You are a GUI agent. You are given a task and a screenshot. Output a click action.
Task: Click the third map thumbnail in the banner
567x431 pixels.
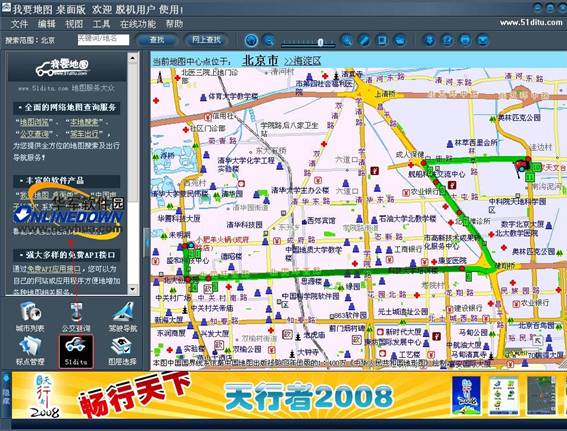click(541, 395)
